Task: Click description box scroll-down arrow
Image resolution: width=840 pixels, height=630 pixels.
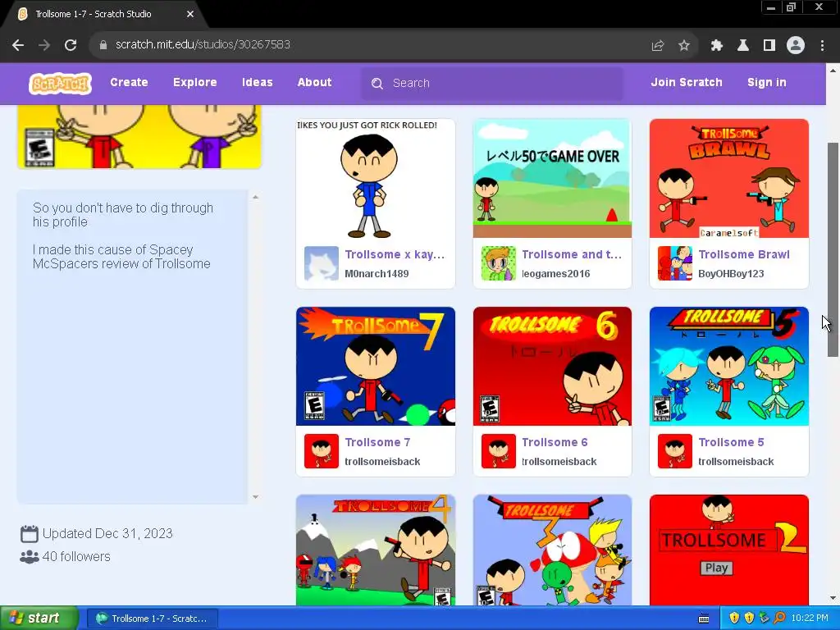Action: click(256, 497)
